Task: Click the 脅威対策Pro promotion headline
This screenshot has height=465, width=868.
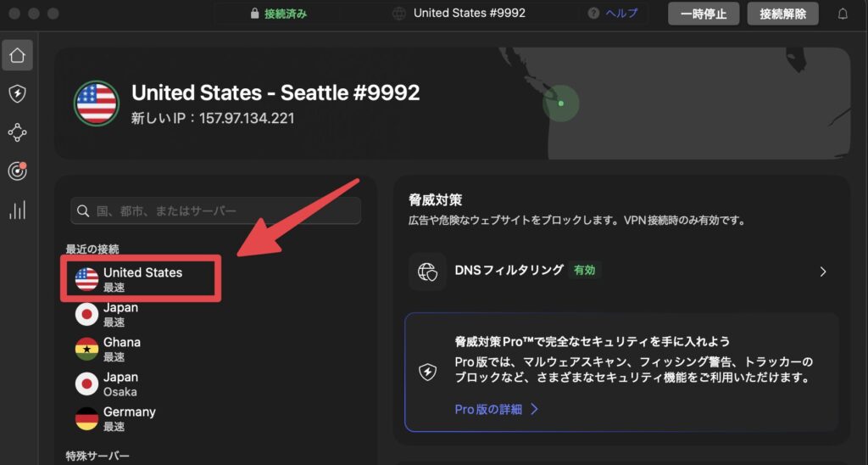Action: [x=593, y=341]
